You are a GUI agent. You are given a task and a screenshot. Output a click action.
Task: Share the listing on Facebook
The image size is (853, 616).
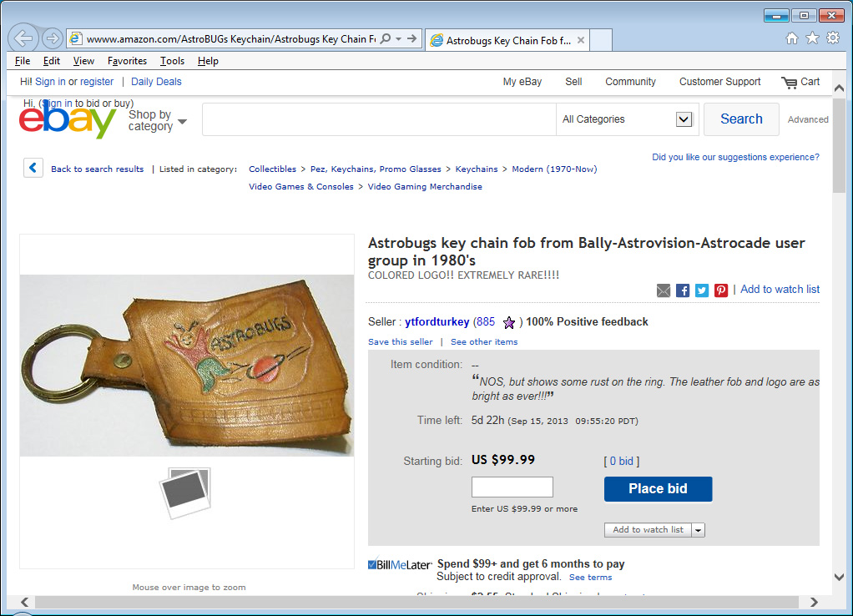coord(683,290)
